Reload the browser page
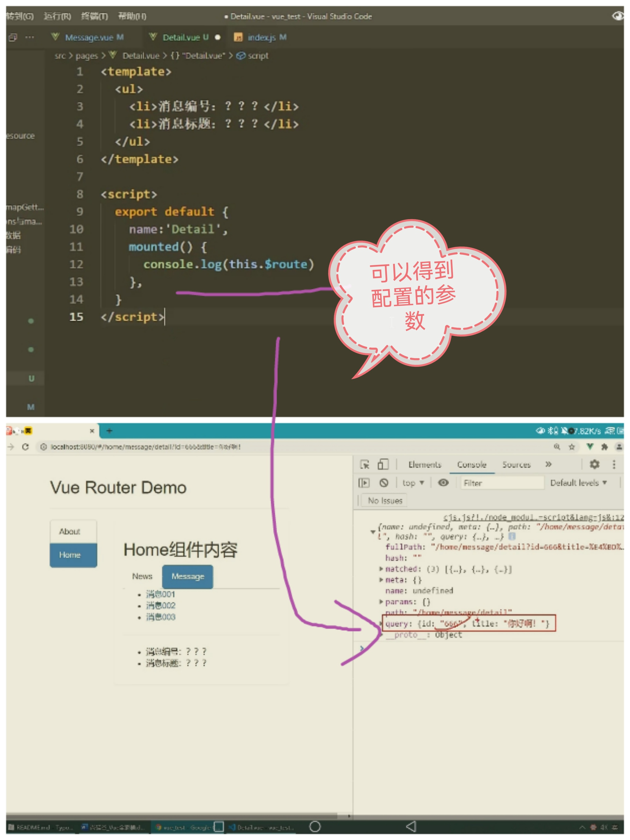Viewport: 630px width, 840px height. click(25, 447)
